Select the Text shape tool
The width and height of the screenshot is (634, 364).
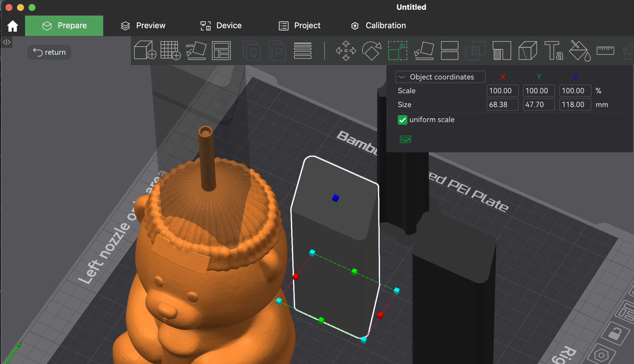pos(554,51)
